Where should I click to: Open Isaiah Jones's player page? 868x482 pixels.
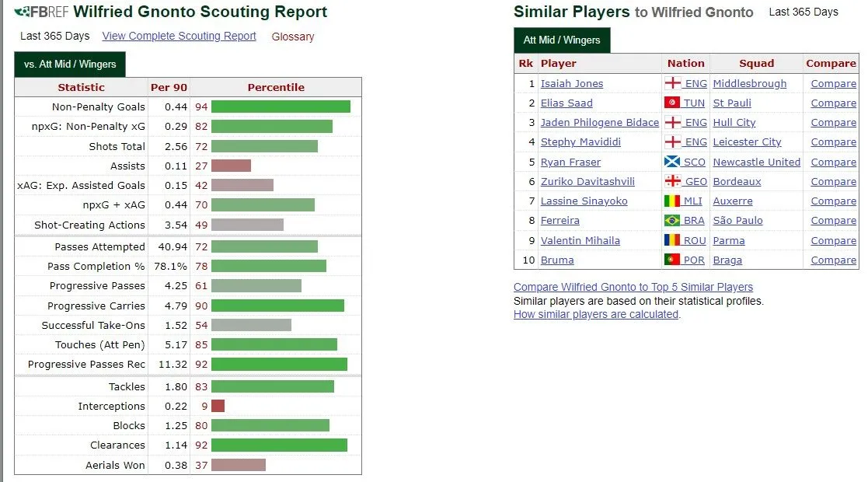(572, 83)
